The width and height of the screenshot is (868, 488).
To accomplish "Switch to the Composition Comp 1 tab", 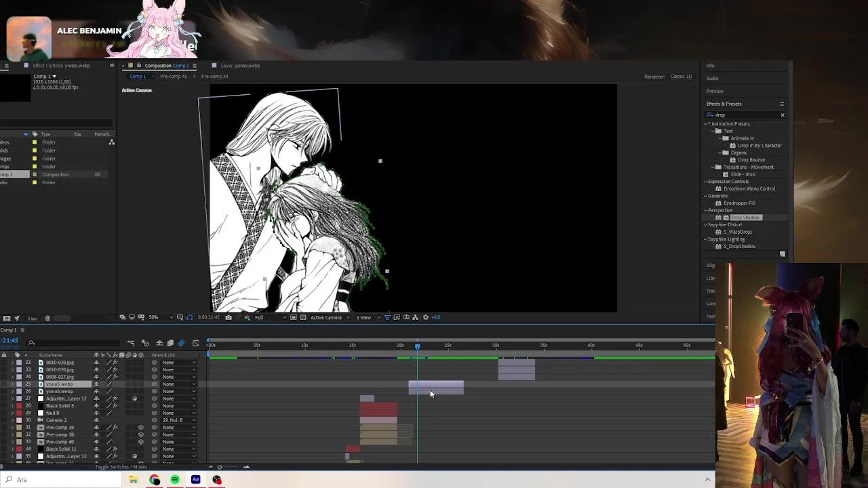I will coord(166,66).
